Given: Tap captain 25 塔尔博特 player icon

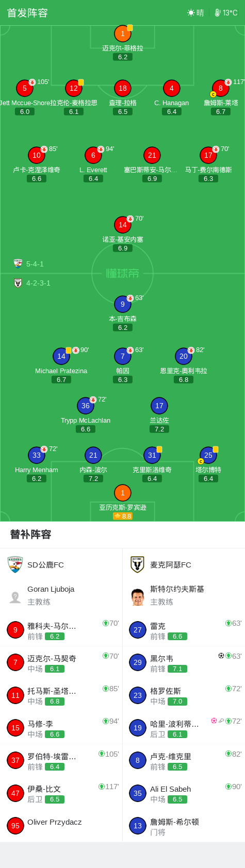Looking at the screenshot, I should (208, 455).
